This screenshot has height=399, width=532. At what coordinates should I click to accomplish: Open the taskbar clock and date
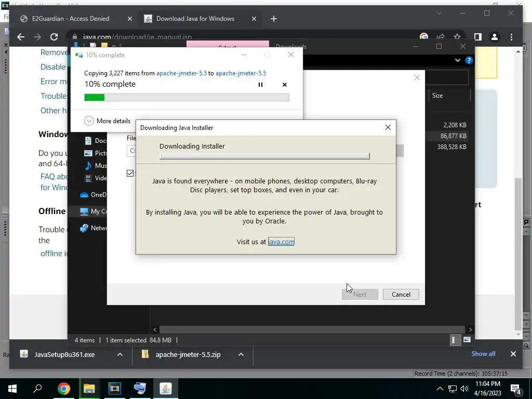click(487, 389)
